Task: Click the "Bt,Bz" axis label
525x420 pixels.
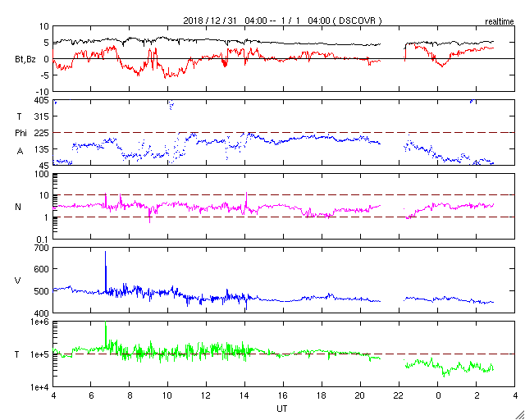Action: coord(25,60)
